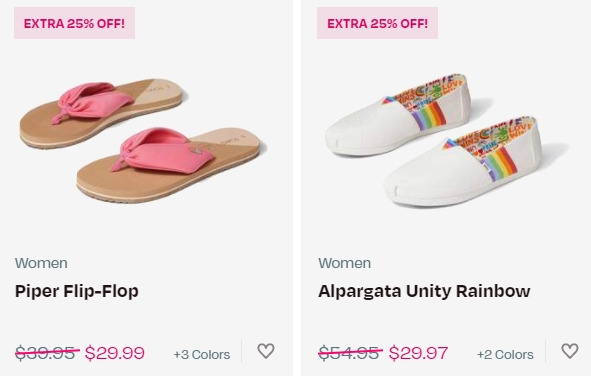Select the rainbow stripe on the upper Alpargata shoe
The height and width of the screenshot is (376, 591).
click(x=429, y=114)
